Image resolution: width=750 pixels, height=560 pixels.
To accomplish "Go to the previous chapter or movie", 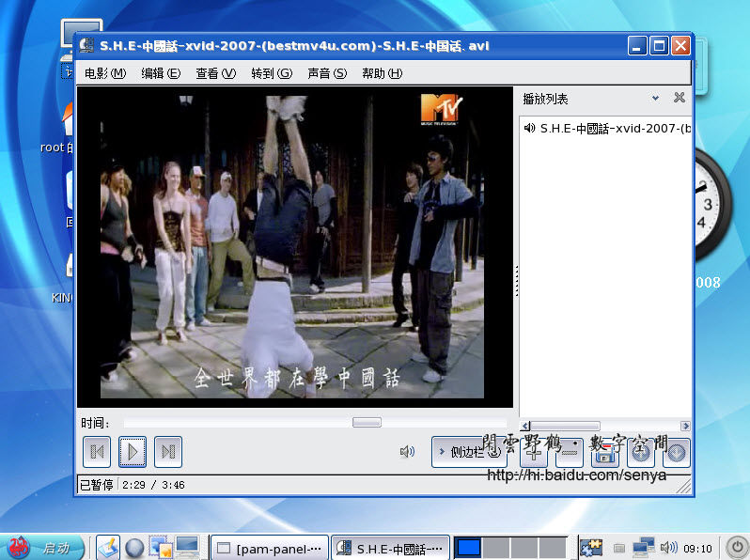I will pos(97,451).
